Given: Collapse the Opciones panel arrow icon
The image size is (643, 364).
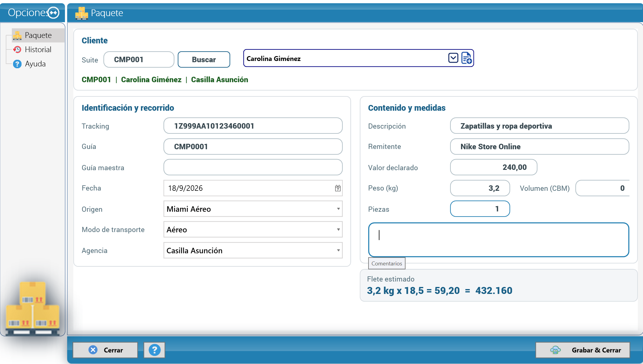Looking at the screenshot, I should (x=54, y=13).
